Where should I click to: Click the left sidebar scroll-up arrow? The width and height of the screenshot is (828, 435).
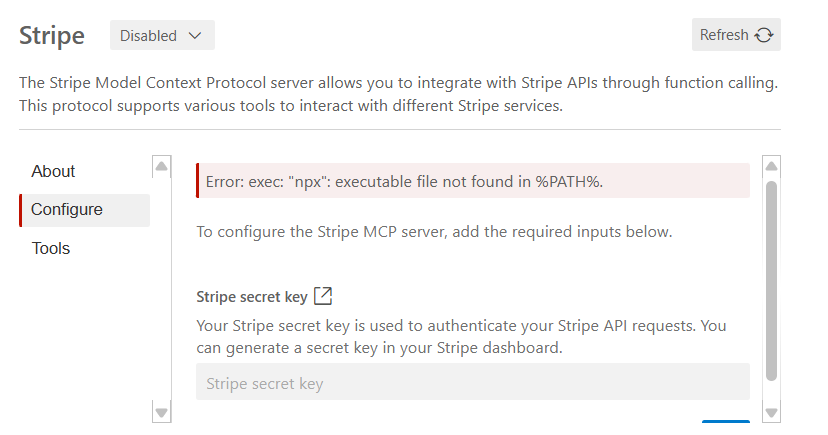click(x=161, y=165)
